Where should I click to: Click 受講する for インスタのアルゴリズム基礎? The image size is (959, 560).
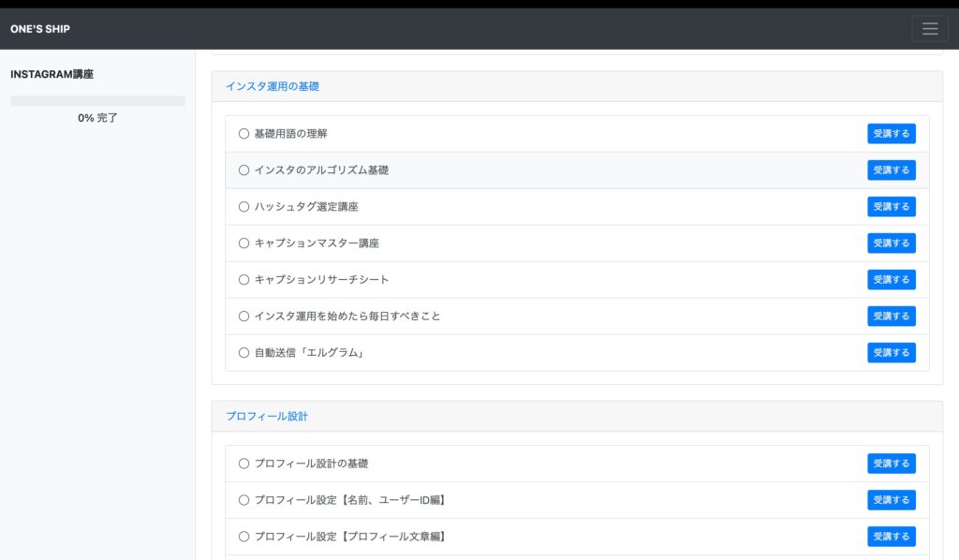pos(892,169)
